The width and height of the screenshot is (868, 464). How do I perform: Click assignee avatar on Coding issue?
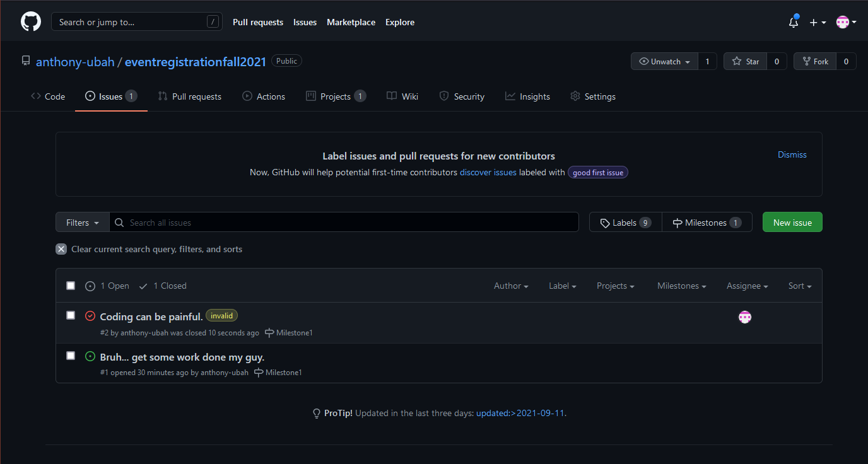[x=745, y=317]
